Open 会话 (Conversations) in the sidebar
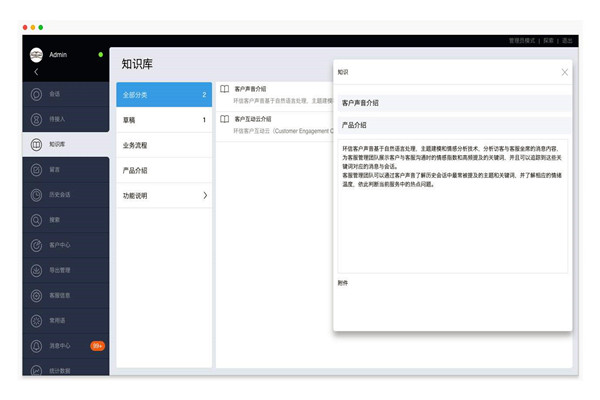The height and width of the screenshot is (400, 600). click(x=53, y=94)
